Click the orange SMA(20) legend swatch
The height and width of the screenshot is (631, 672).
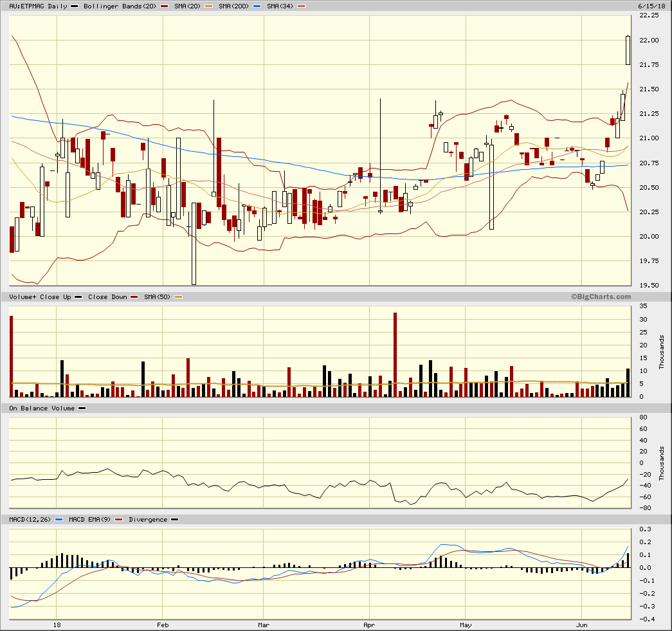209,6
